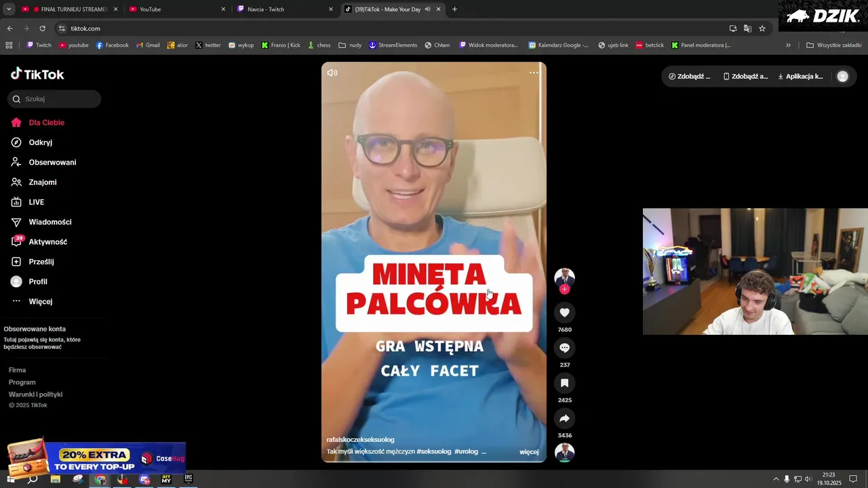The image size is (868, 488).
Task: Open the nudy bookmarks folder
Action: [x=350, y=45]
